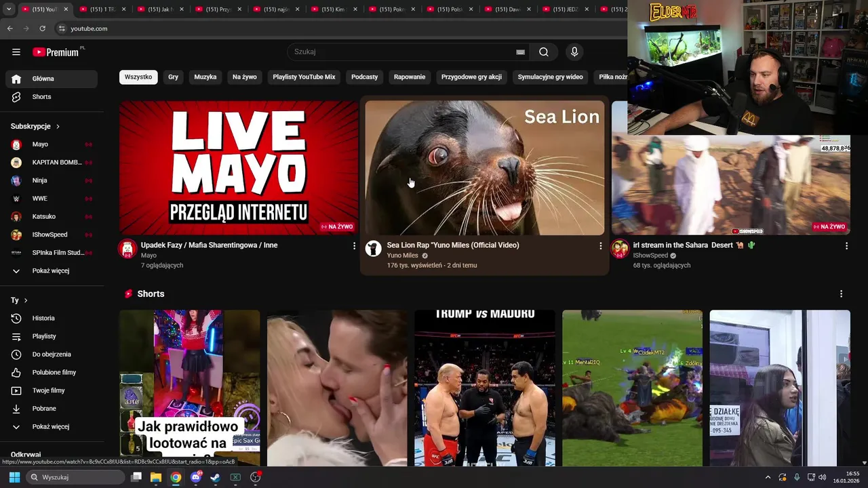The image size is (868, 488).
Task: Open the LIVE MAYO video thumbnail
Action: click(x=239, y=168)
